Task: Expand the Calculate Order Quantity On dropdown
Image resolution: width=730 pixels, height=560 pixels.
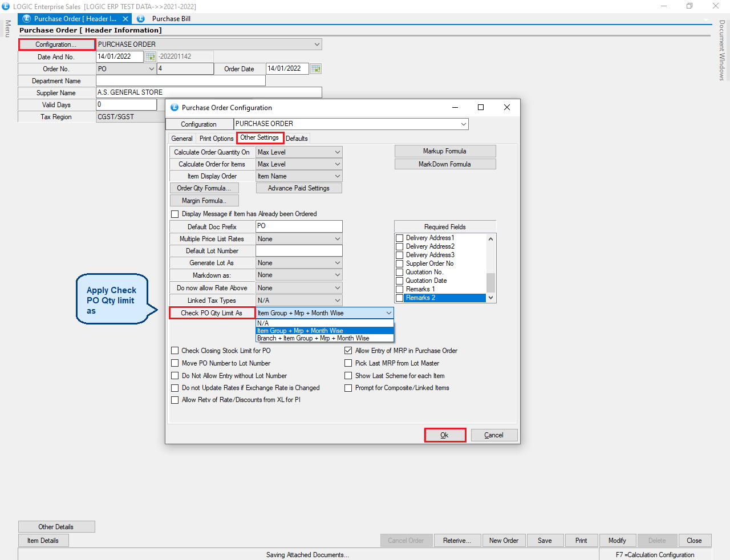Action: coord(338,152)
